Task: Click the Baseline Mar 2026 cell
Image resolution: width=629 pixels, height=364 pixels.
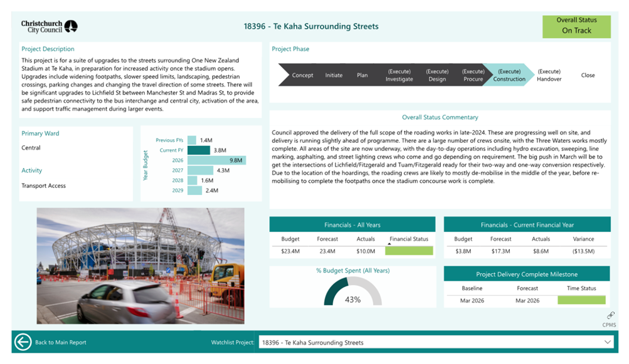Action: tap(472, 301)
